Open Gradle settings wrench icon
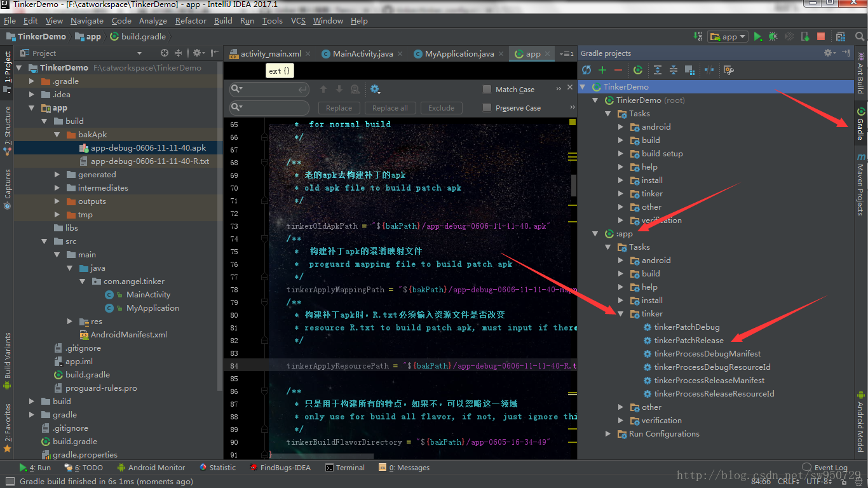Screen dimensions: 868x488 coord(729,70)
